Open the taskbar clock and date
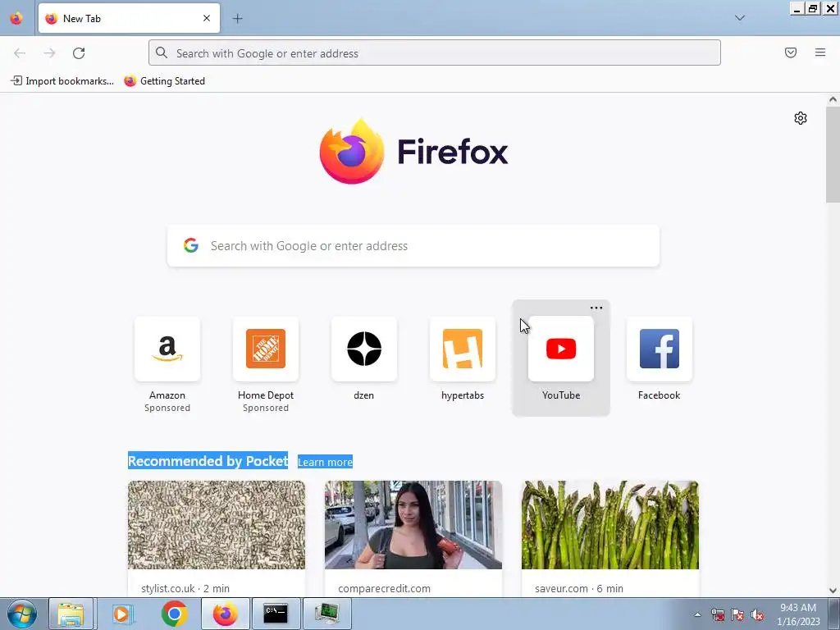840x630 pixels. coord(798,614)
